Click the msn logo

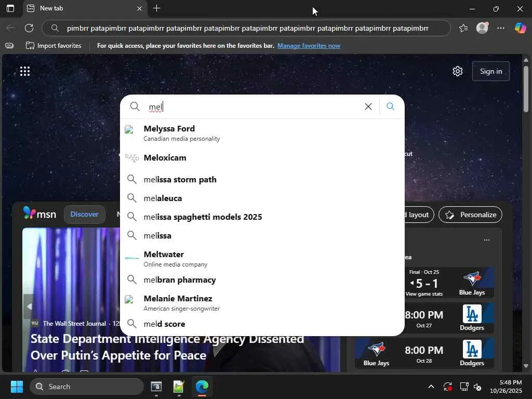39,214
